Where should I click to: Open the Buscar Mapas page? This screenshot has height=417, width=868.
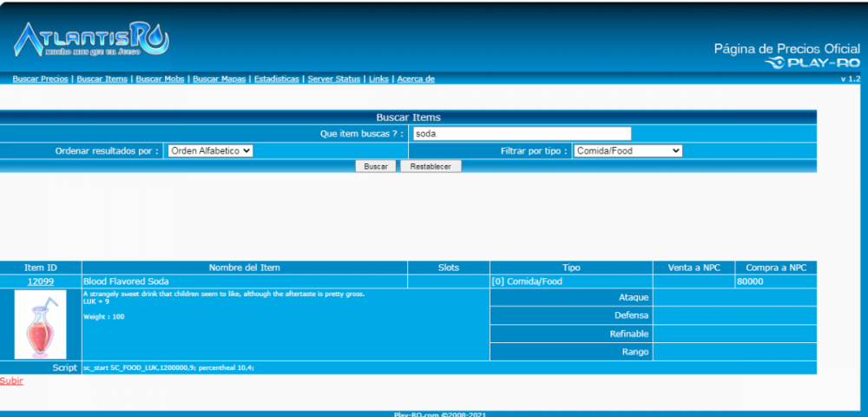[219, 79]
